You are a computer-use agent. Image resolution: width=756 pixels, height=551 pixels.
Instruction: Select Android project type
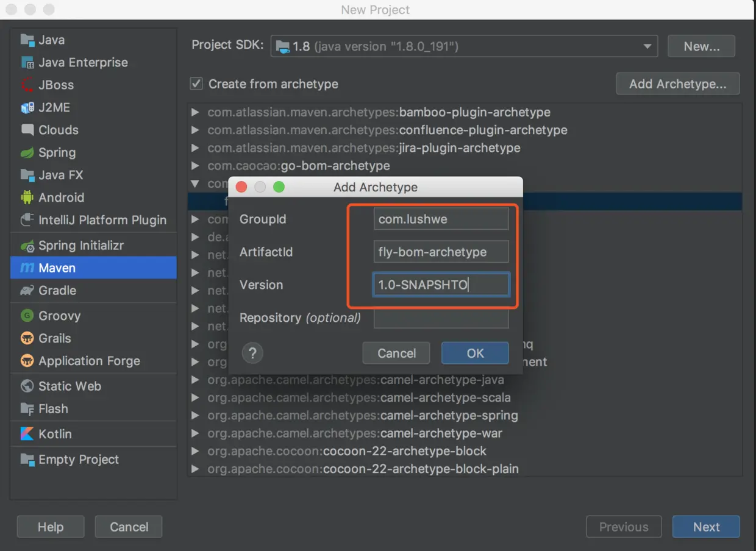coord(93,197)
